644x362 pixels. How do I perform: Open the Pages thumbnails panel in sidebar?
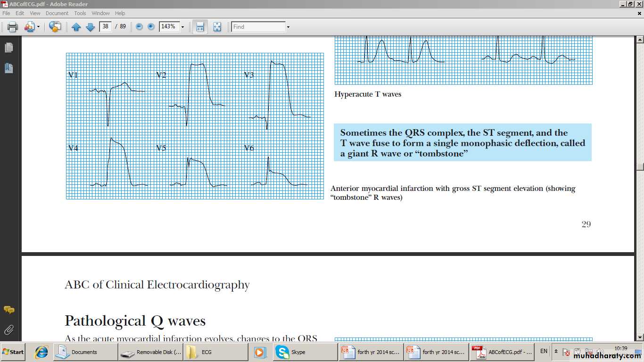point(8,48)
